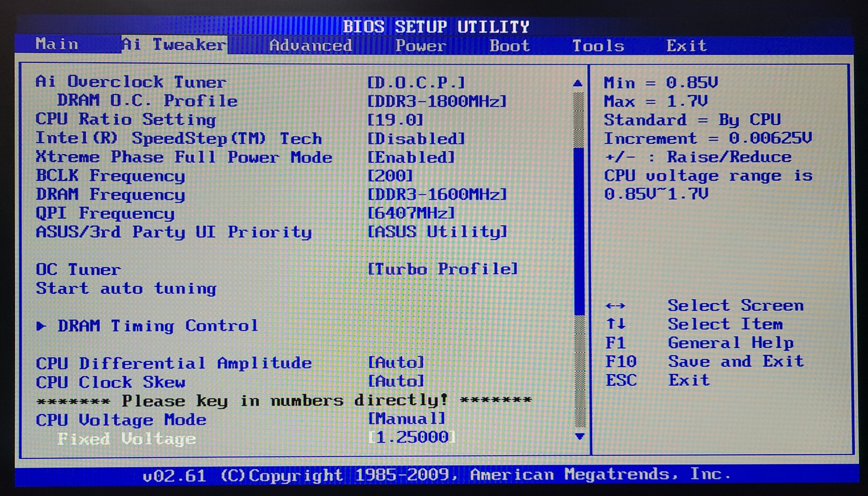The width and height of the screenshot is (868, 496).
Task: Toggle Xtreme Phase Full Power Mode Enabled
Action: [x=411, y=157]
